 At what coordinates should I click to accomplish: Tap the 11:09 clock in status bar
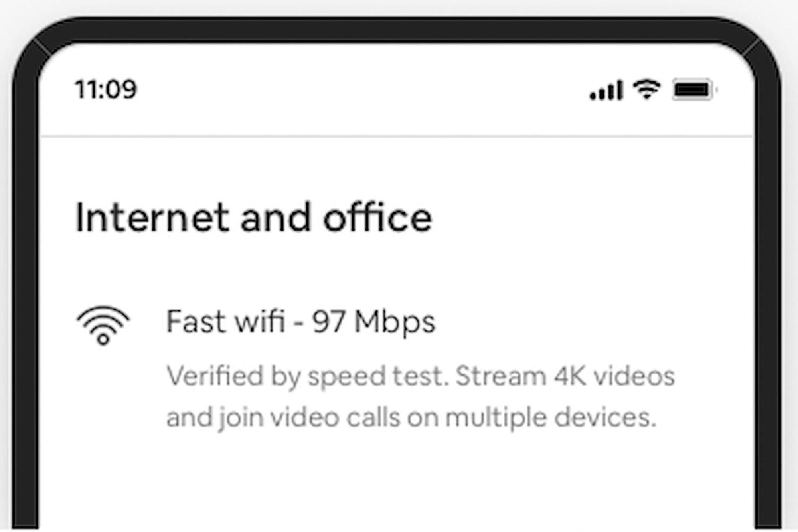tap(106, 89)
